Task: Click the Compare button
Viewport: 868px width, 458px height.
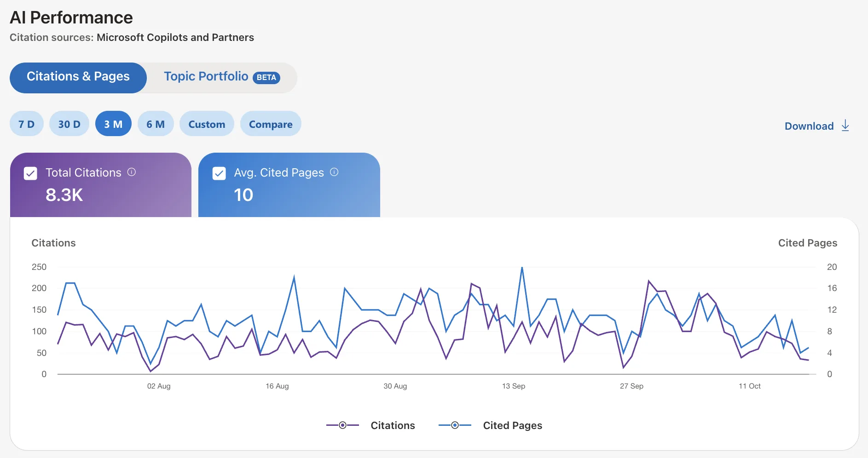Action: pyautogui.click(x=271, y=124)
